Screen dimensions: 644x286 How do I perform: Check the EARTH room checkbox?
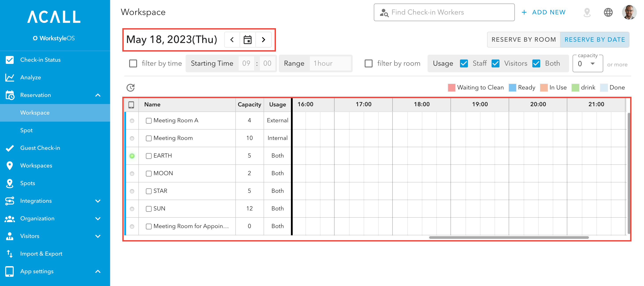149,156
